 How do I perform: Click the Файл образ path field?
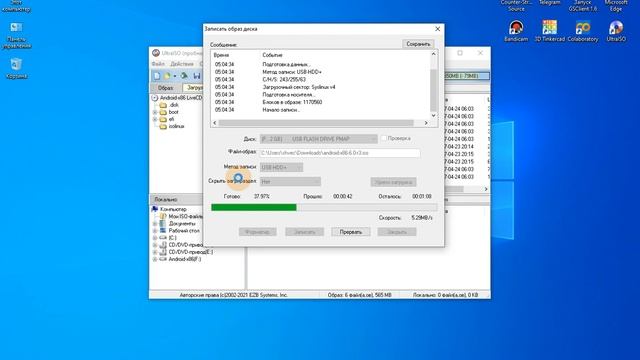[x=340, y=153]
